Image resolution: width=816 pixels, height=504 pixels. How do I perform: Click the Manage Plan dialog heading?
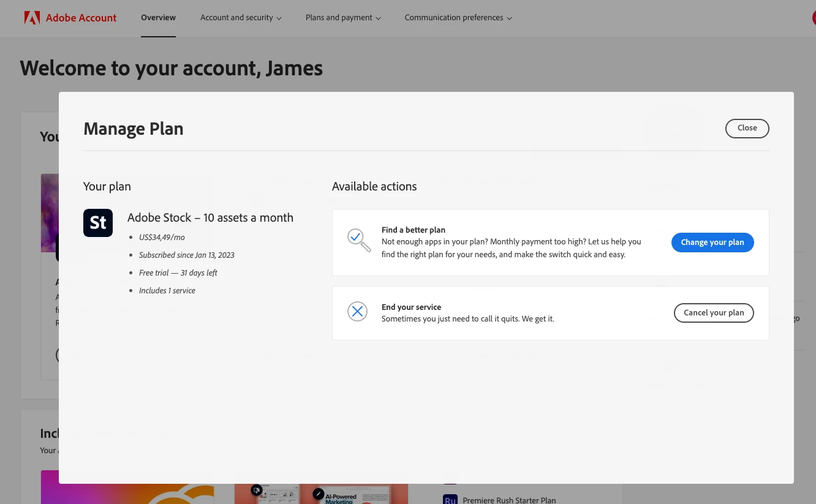pos(134,129)
